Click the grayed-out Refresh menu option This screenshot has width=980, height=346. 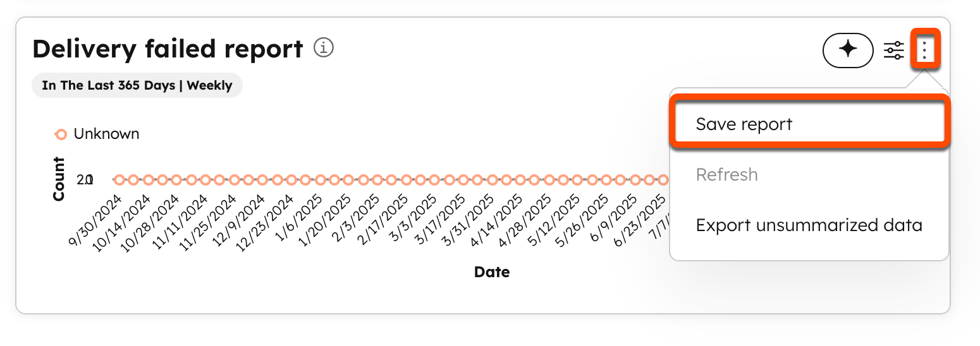click(x=726, y=174)
